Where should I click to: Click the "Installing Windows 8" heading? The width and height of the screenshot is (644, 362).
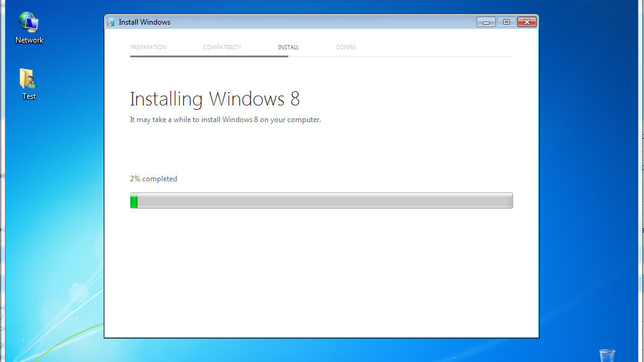point(215,99)
